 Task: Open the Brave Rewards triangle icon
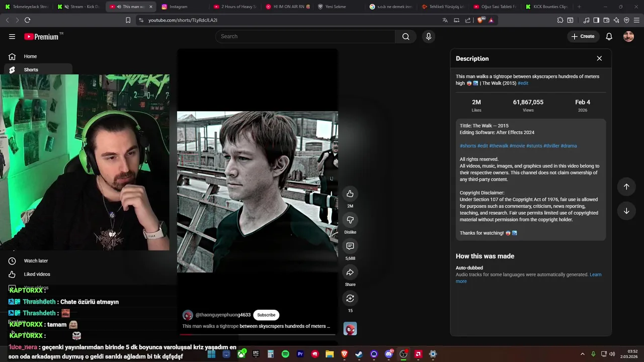[x=491, y=20]
